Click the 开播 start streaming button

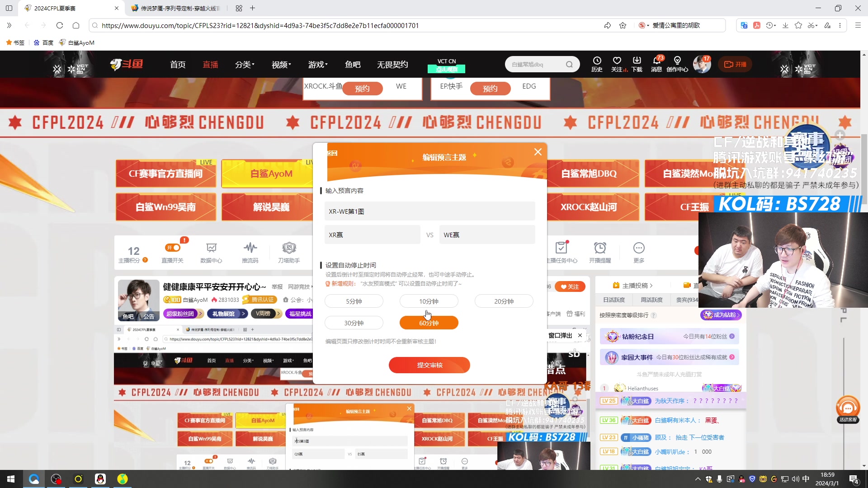pyautogui.click(x=735, y=64)
